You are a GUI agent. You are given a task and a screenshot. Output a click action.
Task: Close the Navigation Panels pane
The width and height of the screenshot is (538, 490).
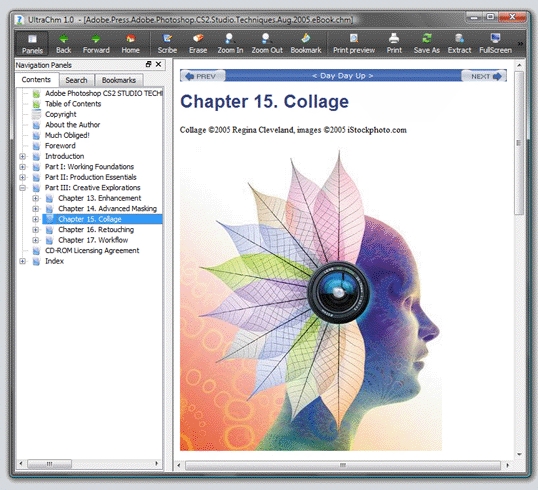(x=159, y=64)
